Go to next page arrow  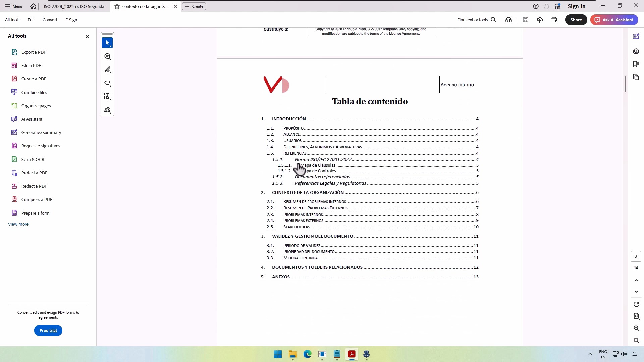(x=636, y=292)
